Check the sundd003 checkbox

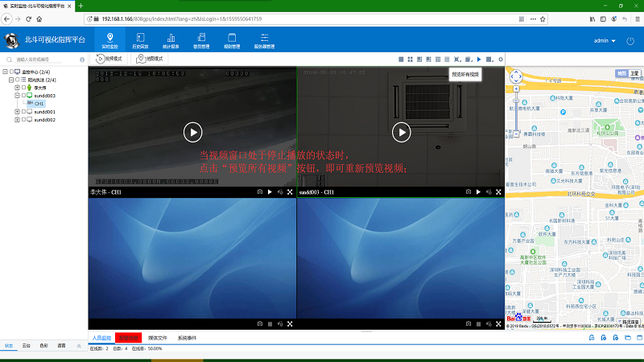pos(24,96)
